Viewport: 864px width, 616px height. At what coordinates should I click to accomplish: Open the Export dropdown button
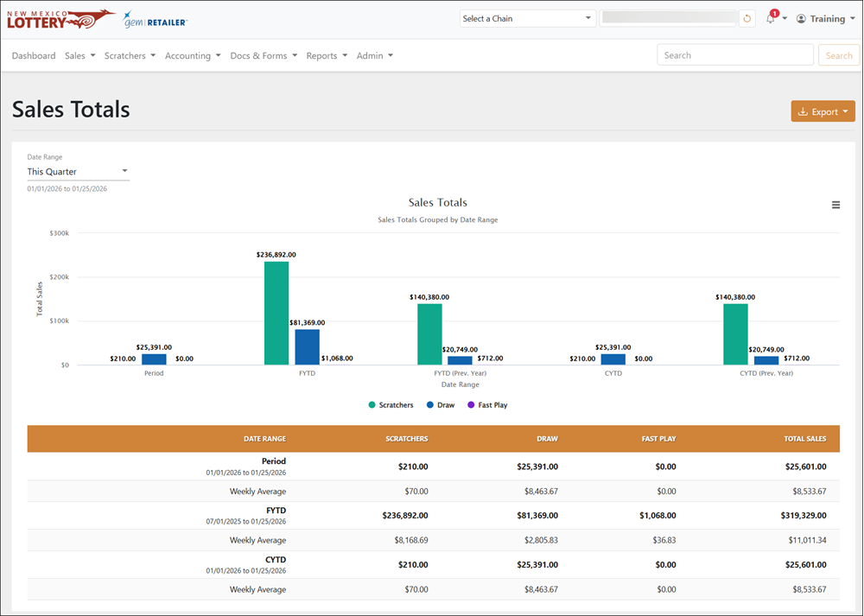[x=823, y=111]
